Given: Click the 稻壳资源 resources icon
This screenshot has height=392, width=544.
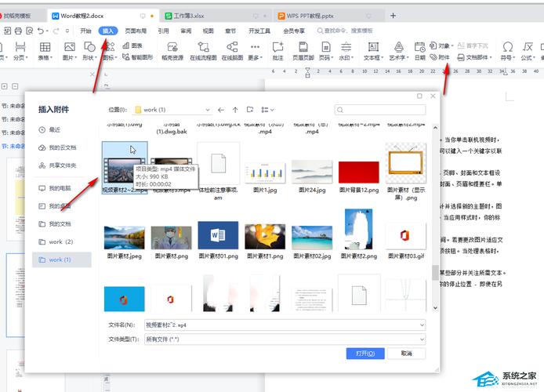Looking at the screenshot, I should pyautogui.click(x=172, y=51).
